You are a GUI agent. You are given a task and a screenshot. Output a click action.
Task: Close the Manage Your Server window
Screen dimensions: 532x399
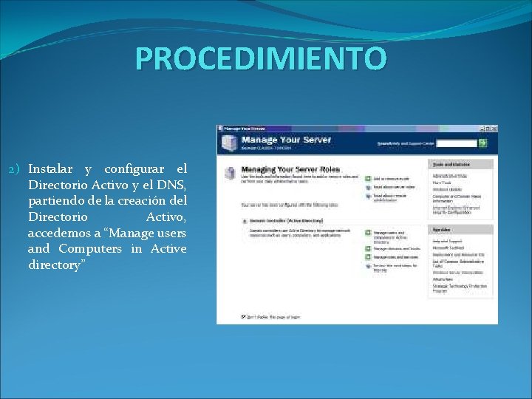pyautogui.click(x=494, y=129)
